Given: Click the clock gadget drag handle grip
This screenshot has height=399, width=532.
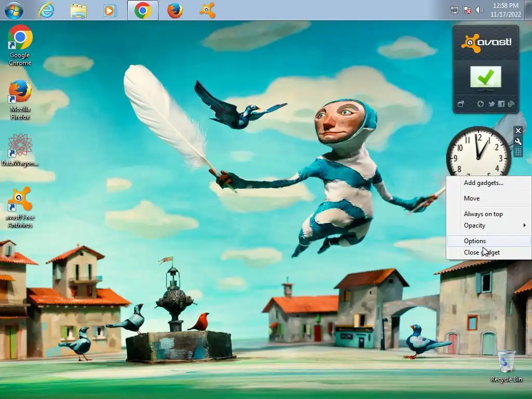Looking at the screenshot, I should 518,152.
